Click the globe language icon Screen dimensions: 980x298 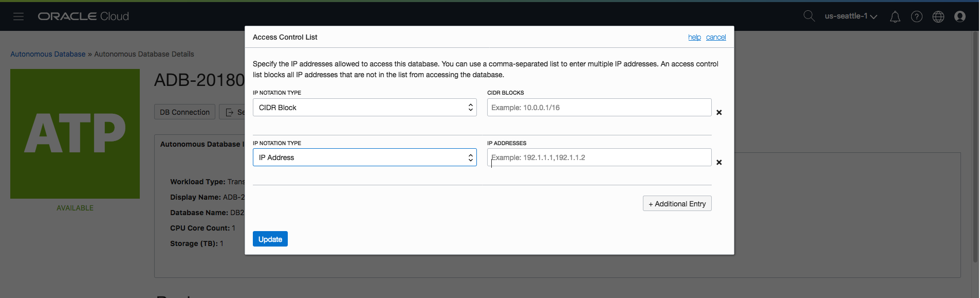[x=938, y=17]
